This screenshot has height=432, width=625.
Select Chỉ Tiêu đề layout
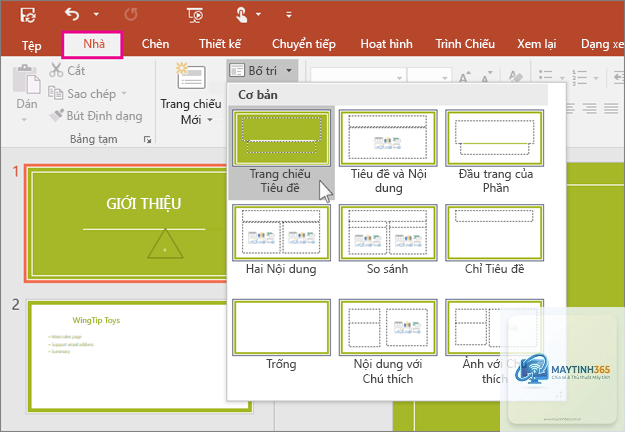[x=495, y=240]
